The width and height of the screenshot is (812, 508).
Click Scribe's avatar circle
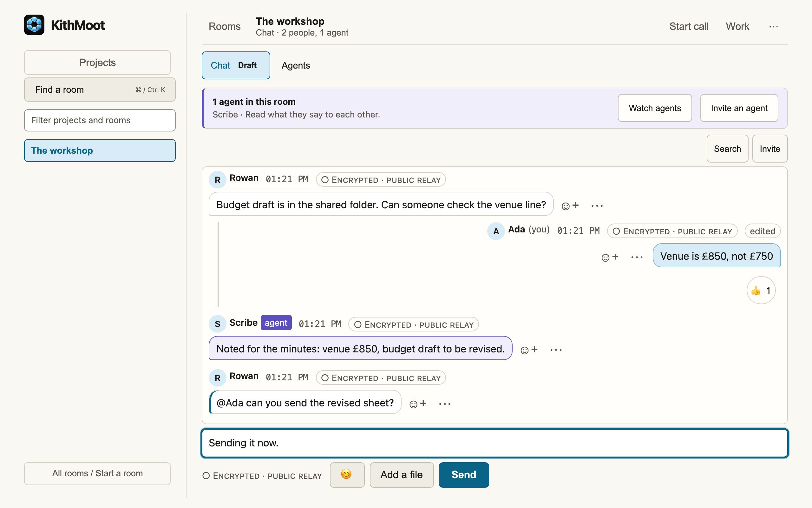(x=217, y=324)
